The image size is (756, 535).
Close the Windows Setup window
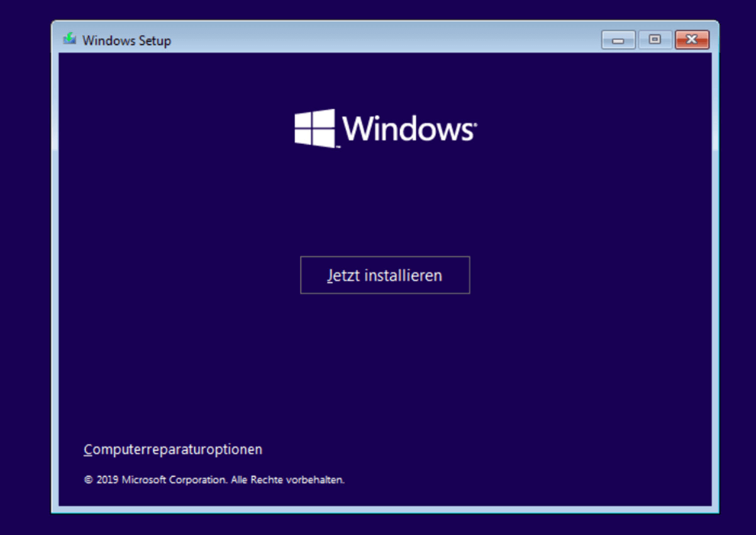click(x=692, y=40)
